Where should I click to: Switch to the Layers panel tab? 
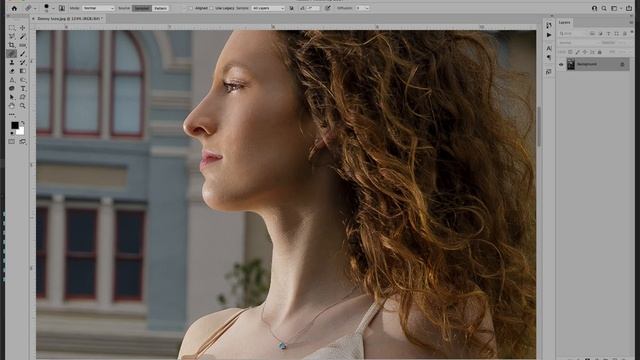pyautogui.click(x=565, y=22)
